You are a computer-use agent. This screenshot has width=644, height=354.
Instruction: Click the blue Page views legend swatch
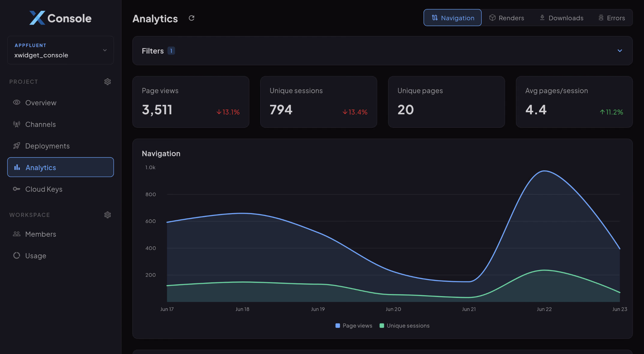point(338,325)
